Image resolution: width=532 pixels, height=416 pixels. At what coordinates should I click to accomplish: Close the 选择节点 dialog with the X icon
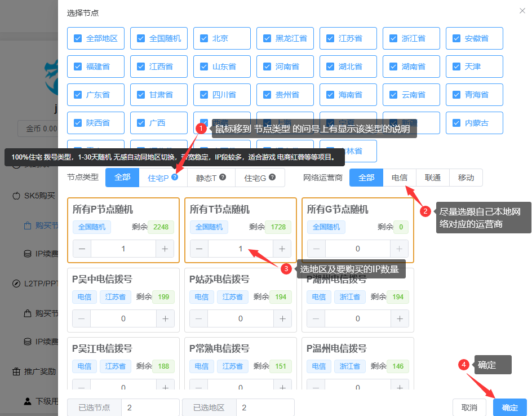click(521, 11)
